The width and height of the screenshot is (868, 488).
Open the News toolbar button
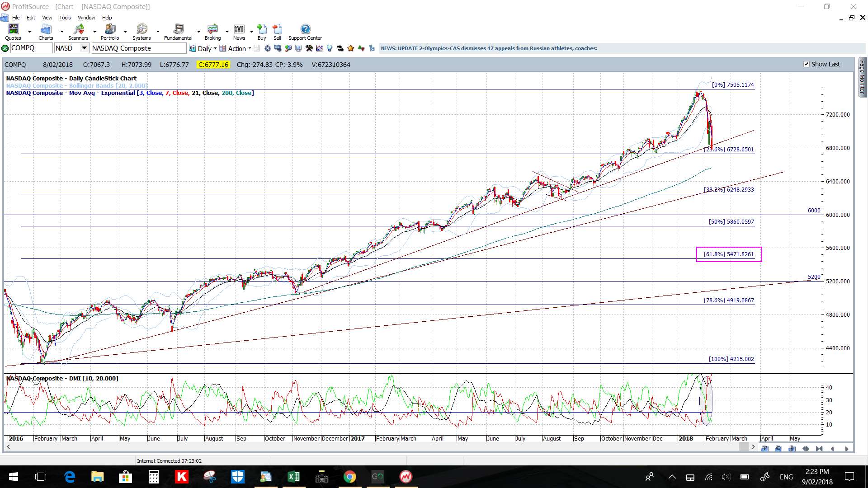click(x=239, y=32)
